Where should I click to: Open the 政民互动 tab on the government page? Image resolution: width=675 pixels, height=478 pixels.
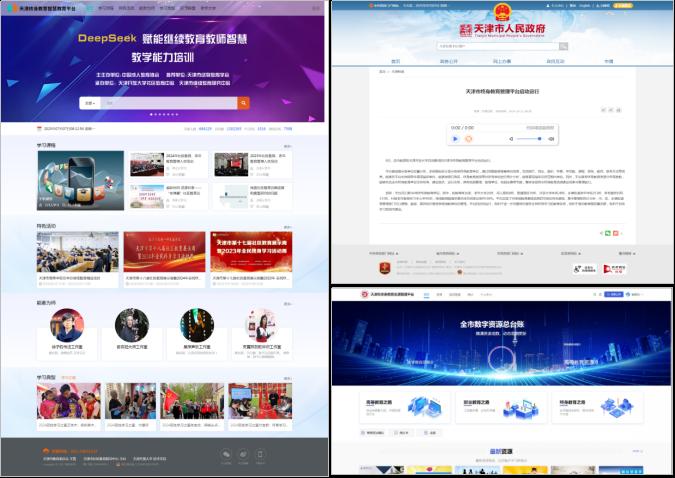coord(555,61)
